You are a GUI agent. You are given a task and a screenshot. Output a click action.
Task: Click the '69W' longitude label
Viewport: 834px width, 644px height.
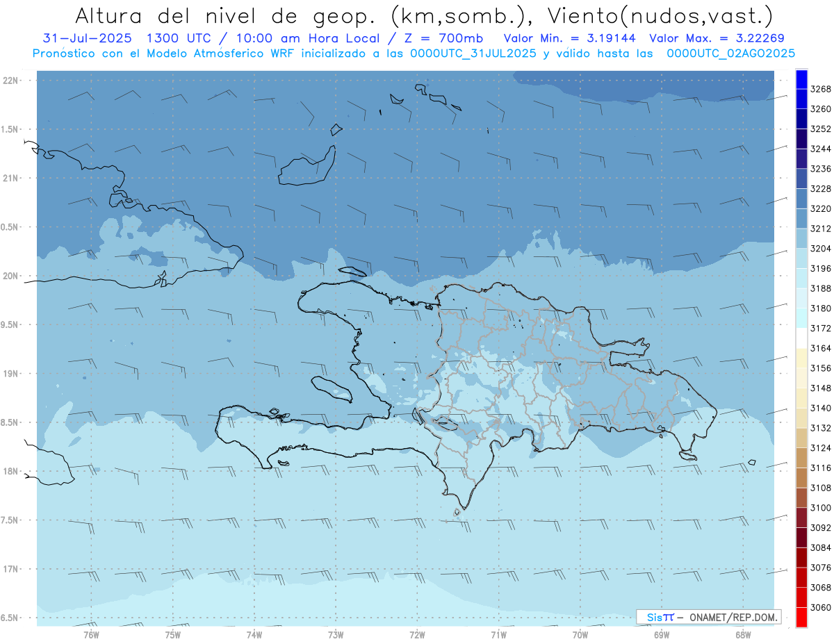tap(662, 634)
